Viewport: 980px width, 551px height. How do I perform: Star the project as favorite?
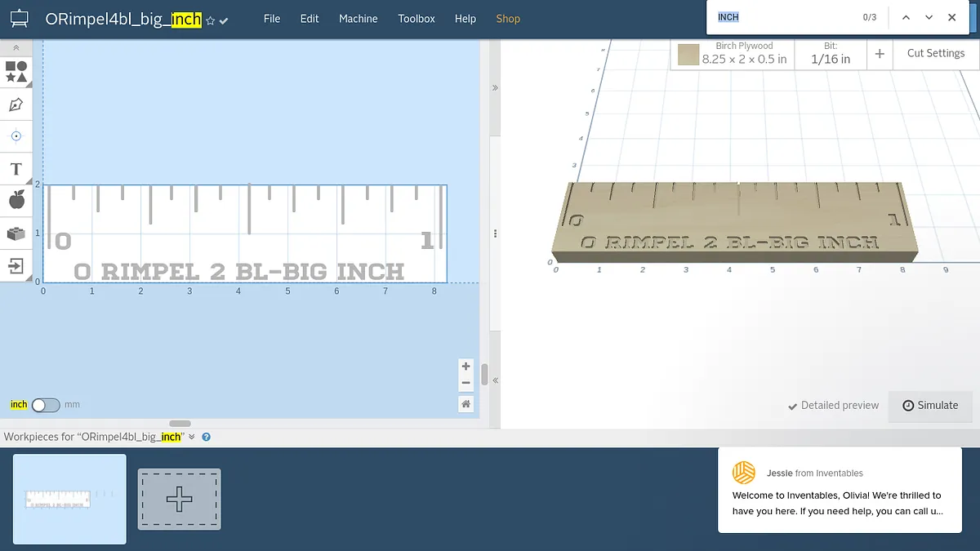(210, 20)
